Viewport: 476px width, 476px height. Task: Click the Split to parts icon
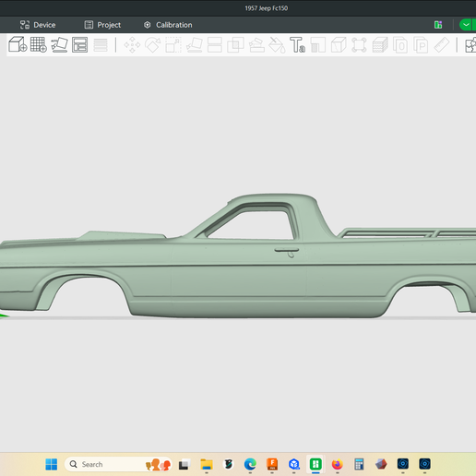click(421, 45)
